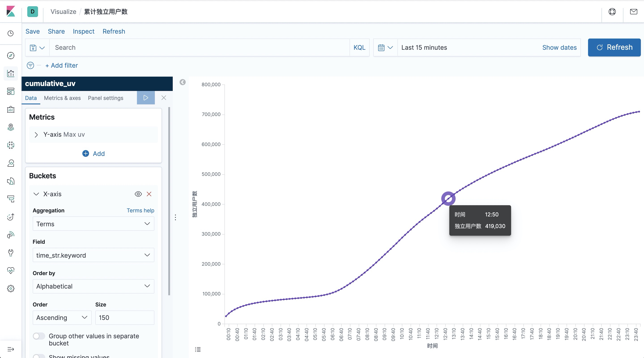Open the Maps icon in sidebar
This screenshot has height=358, width=644.
click(x=11, y=127)
